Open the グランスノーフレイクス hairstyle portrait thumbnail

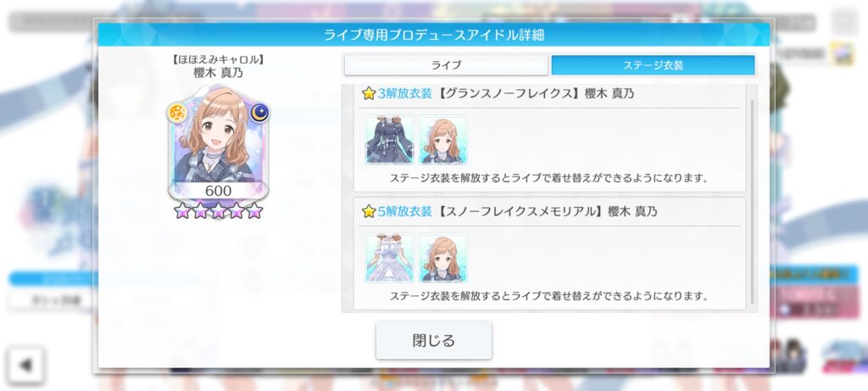[442, 140]
